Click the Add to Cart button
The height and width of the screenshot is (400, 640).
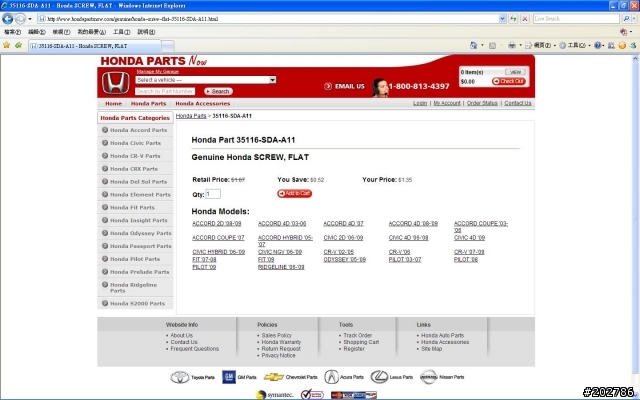pyautogui.click(x=294, y=193)
